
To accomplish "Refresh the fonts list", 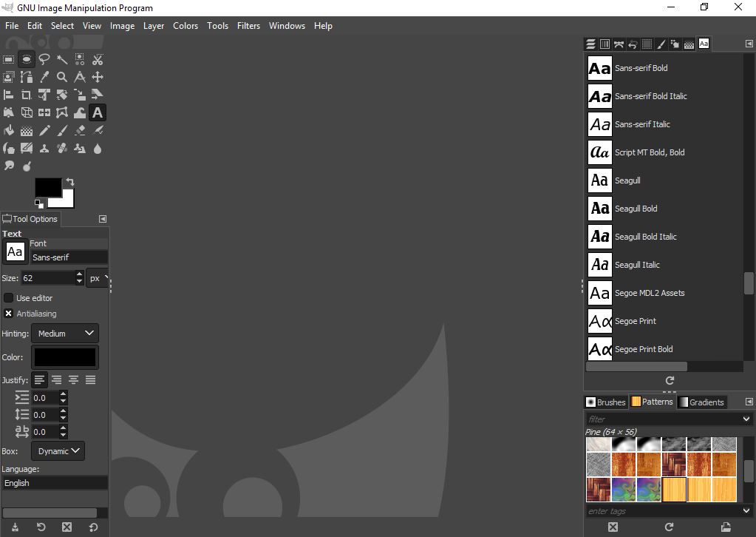I will (670, 381).
